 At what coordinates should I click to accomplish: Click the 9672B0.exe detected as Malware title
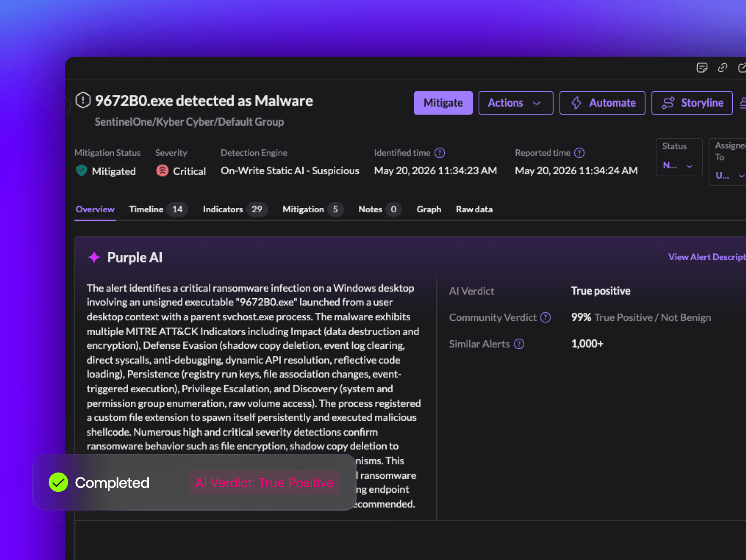204,101
